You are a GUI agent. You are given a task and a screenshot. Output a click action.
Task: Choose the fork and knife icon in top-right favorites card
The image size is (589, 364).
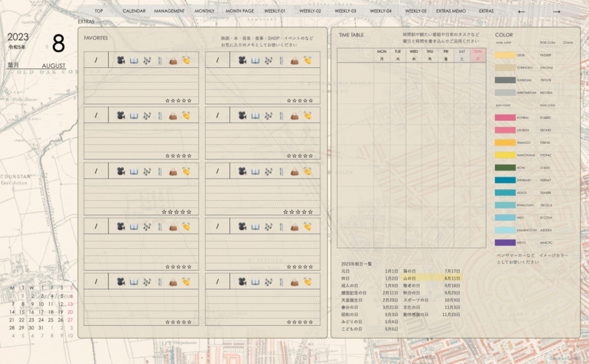(281, 60)
